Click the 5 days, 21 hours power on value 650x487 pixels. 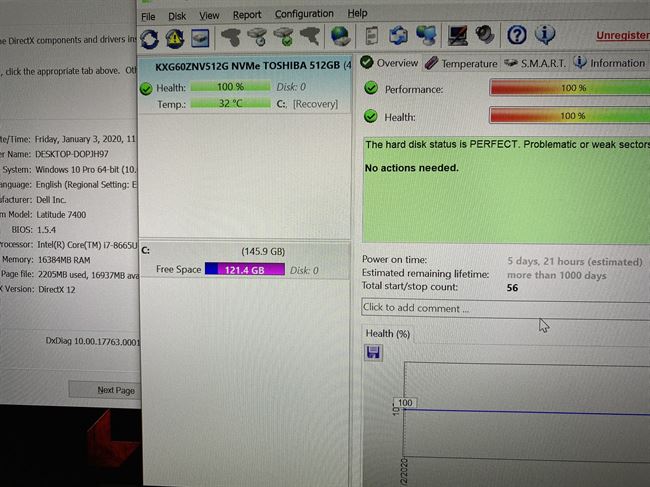click(x=575, y=262)
